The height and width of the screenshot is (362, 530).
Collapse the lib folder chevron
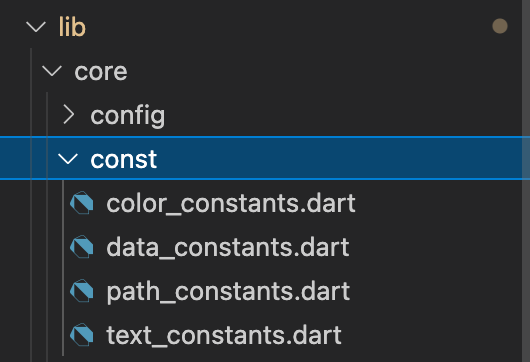36,27
